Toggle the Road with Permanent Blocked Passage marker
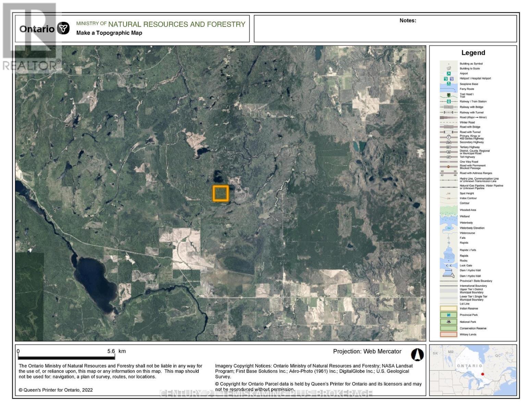 point(448,166)
